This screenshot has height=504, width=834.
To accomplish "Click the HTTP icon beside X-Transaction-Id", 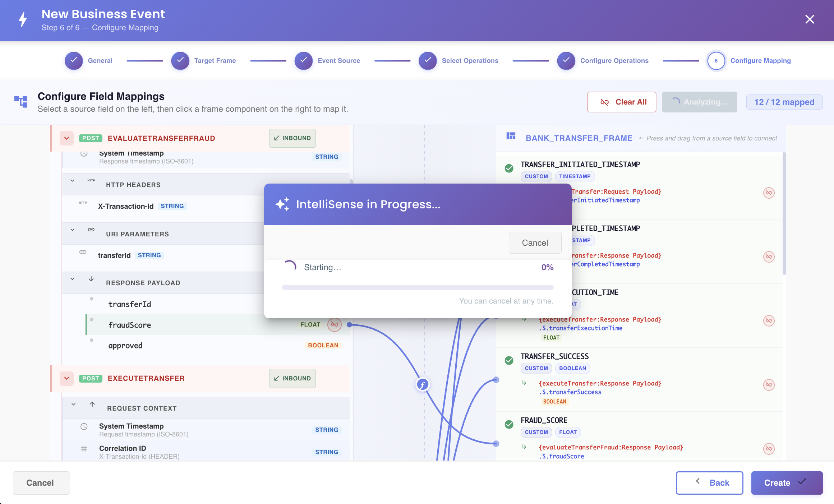I will click(83, 203).
